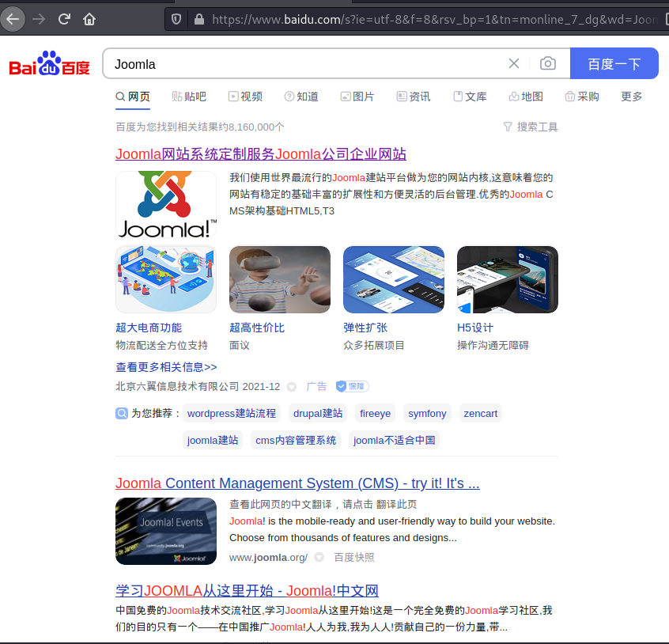
Task: Open the 更多 dropdown in the category bar
Action: coord(631,97)
